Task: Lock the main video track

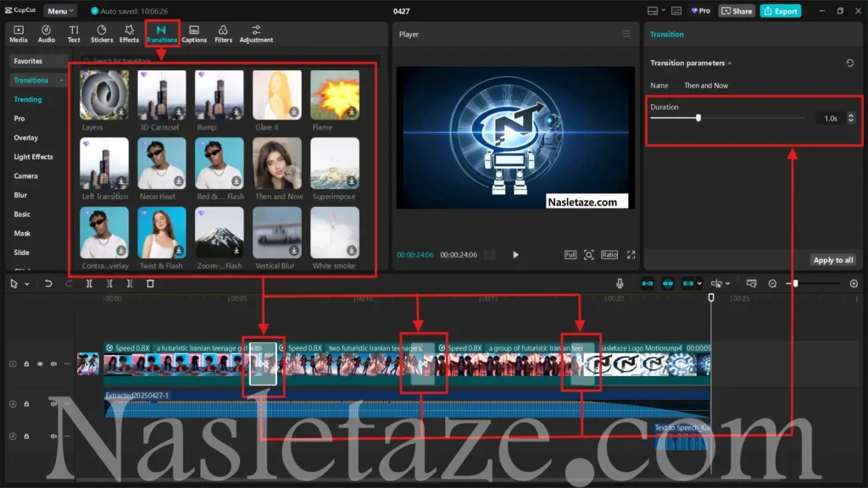Action: 26,363
